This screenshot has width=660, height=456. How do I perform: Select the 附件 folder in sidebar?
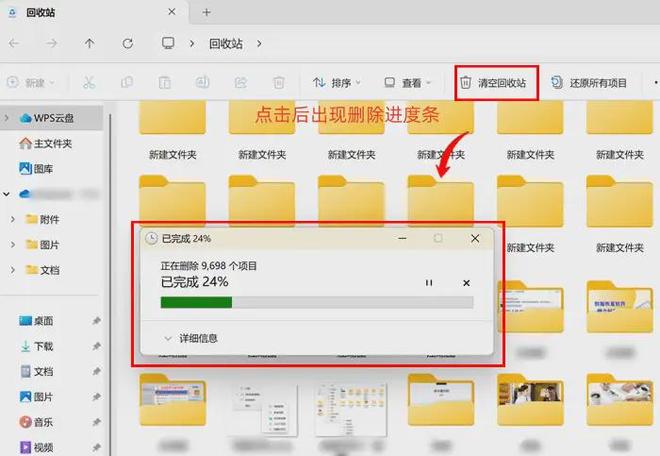coord(43,219)
